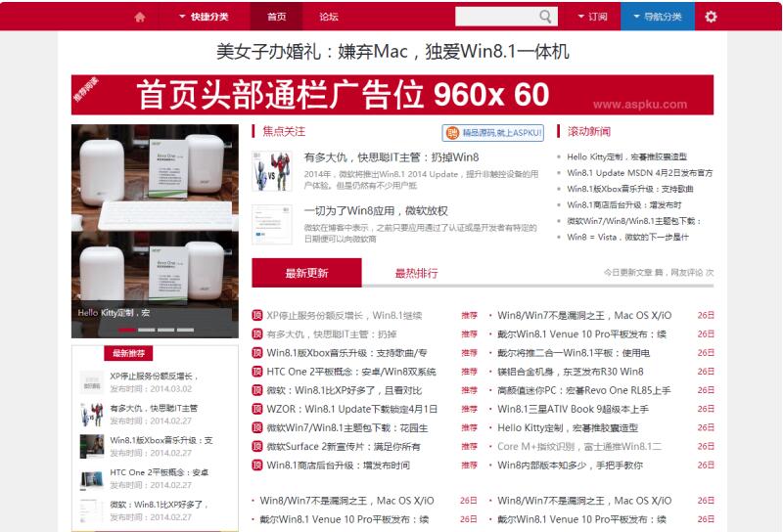Click the red badge icon beside 微软Surface 2新宣传片
Viewport: 783px width, 532px height.
coord(257,446)
